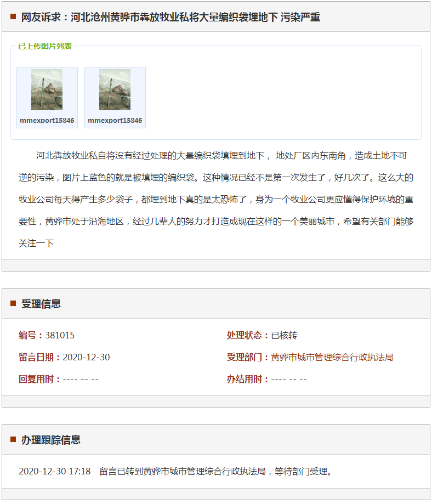Click the 已上传图片列表 label
Screen dimensions: 432x504
[45, 46]
